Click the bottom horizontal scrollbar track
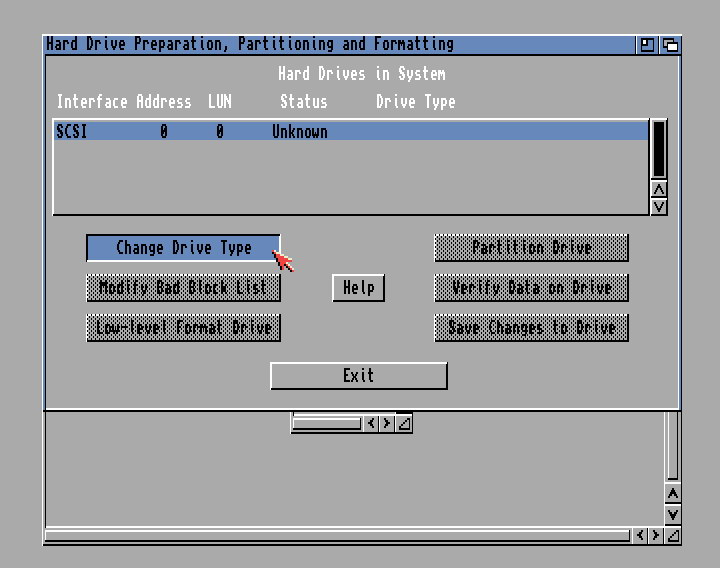 338,536
